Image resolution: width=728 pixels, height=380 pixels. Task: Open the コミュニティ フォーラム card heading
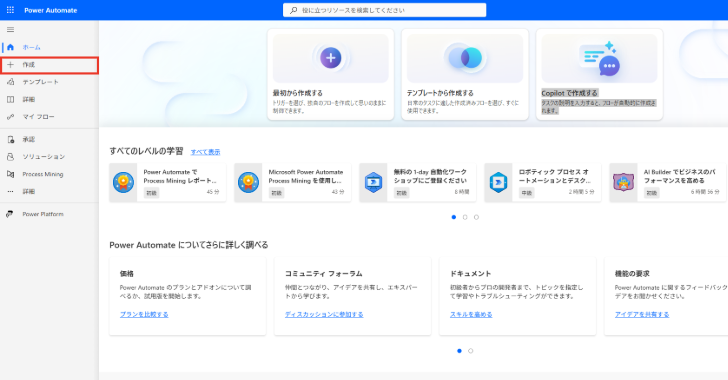click(x=324, y=274)
